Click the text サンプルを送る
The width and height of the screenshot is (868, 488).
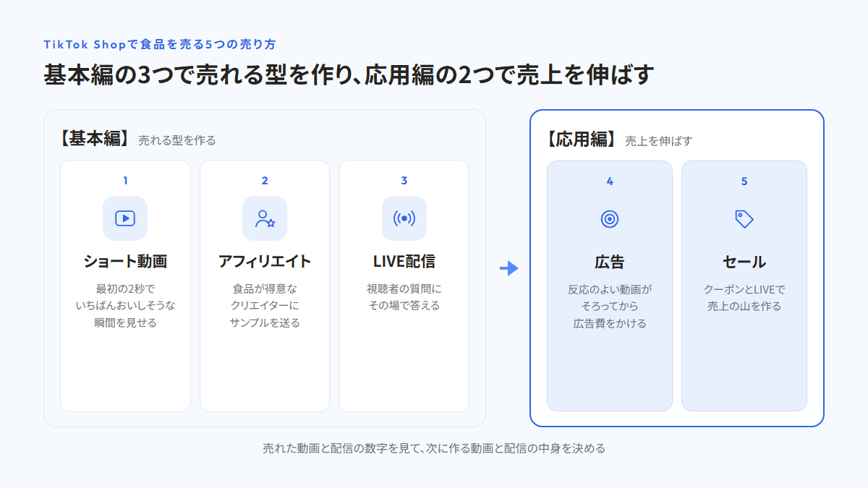(x=265, y=323)
